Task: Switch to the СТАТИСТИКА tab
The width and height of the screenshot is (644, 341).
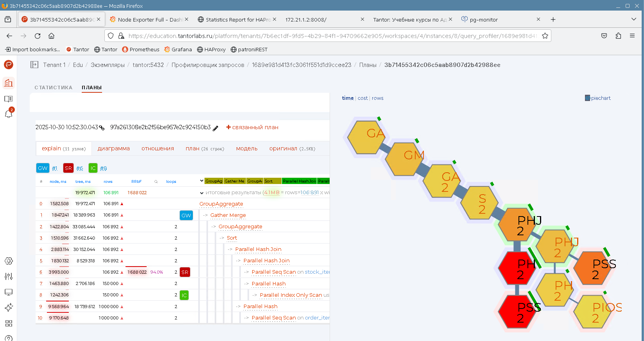Action: coord(54,88)
